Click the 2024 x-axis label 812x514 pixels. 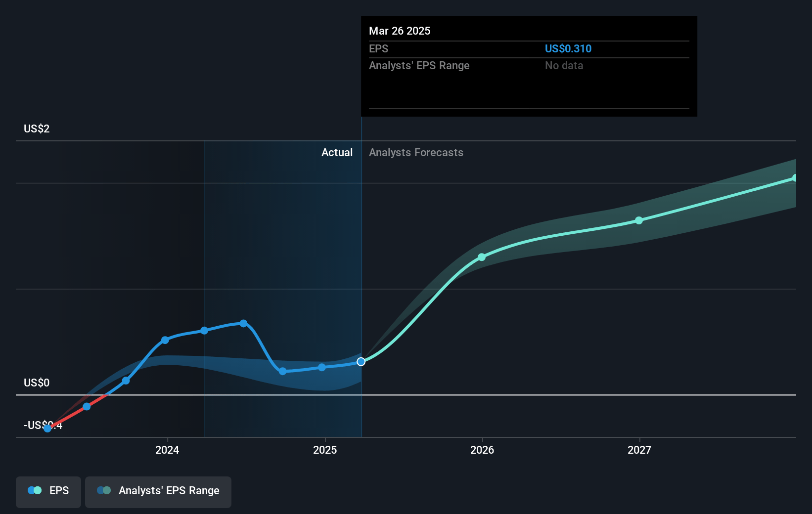click(167, 450)
